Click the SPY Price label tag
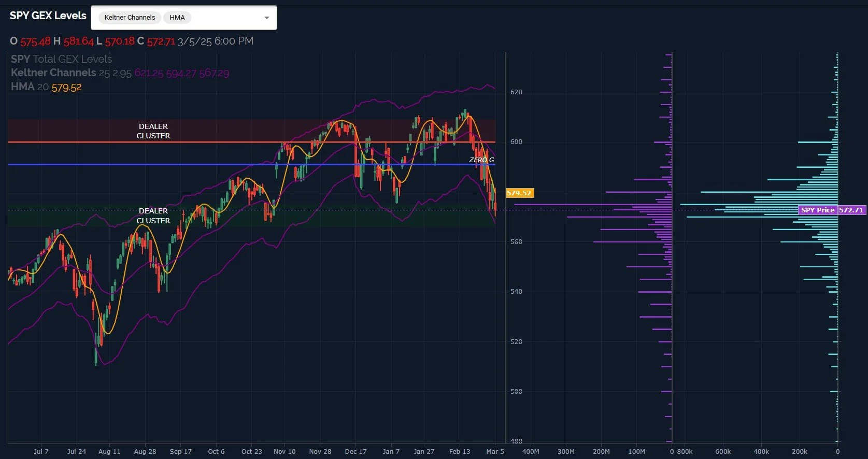The image size is (868, 459). coord(818,210)
